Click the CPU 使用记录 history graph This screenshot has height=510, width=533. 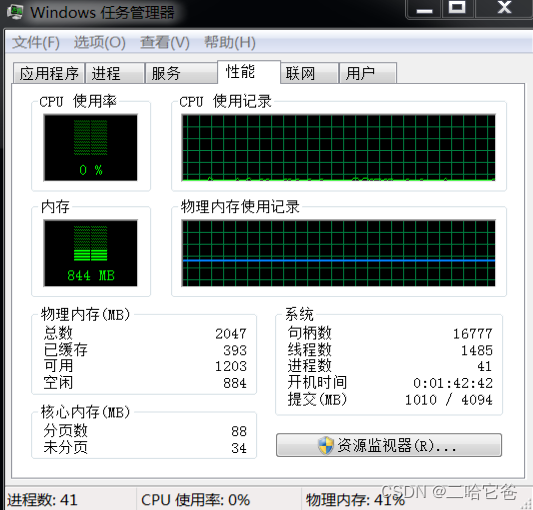coord(339,148)
